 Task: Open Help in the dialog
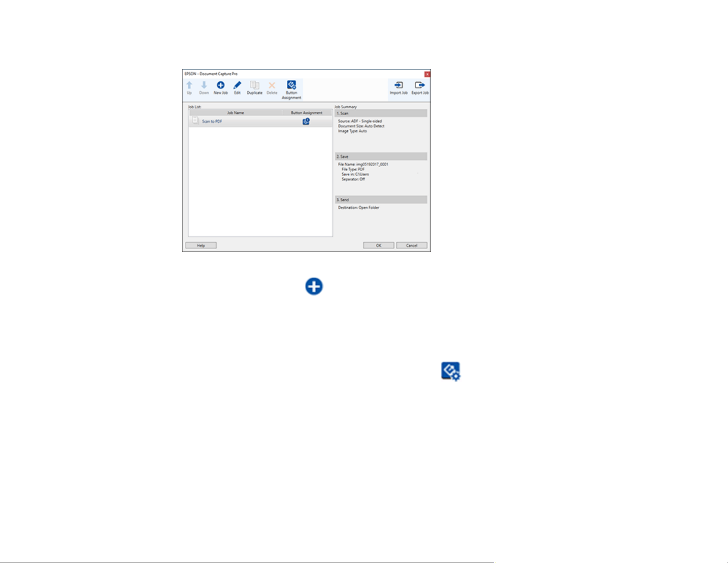coord(201,246)
